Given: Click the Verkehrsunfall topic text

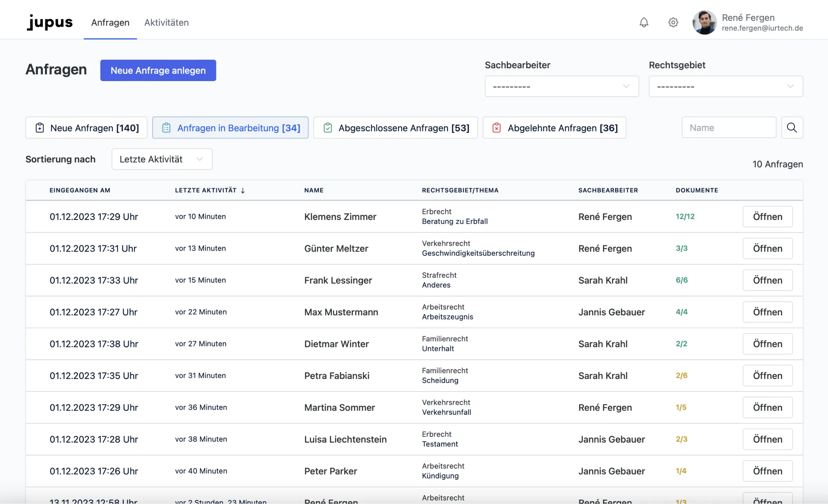Looking at the screenshot, I should coord(446,412).
